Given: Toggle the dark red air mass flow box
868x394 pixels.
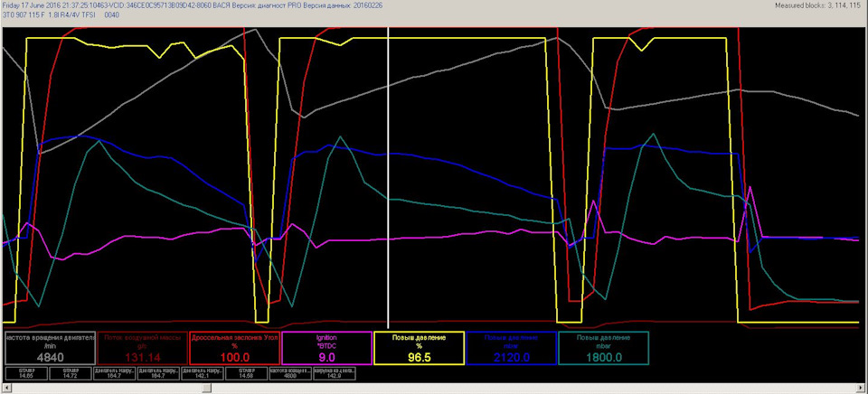Looking at the screenshot, I should 140,347.
